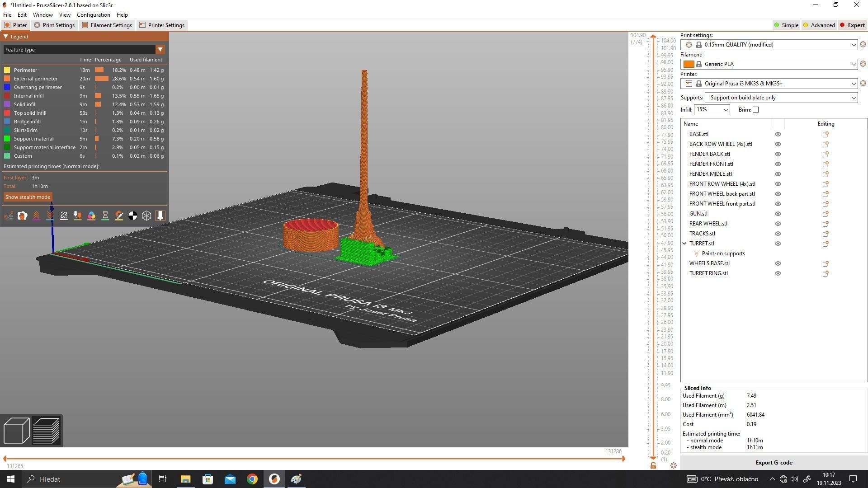
Task: Click right thumb of horizontal moves slider
Action: (623, 459)
